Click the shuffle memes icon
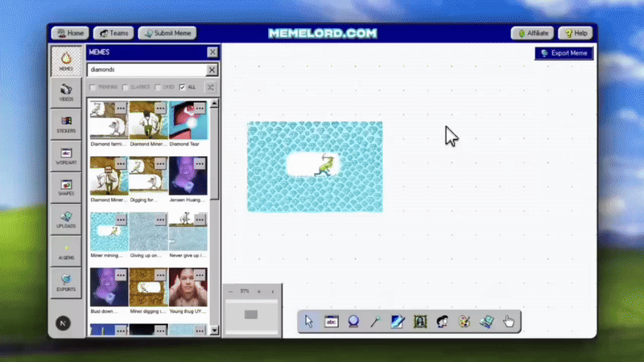The height and width of the screenshot is (362, 644). coord(210,87)
